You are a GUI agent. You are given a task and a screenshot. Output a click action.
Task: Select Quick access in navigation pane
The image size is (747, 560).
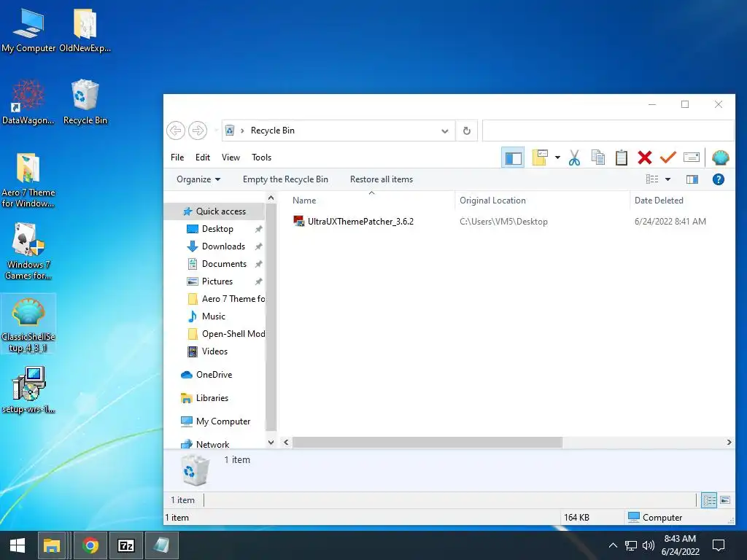click(x=220, y=211)
